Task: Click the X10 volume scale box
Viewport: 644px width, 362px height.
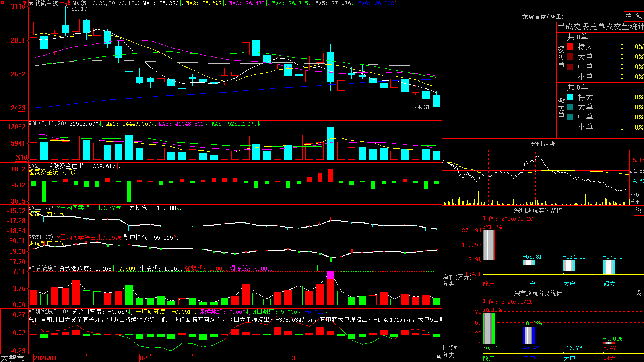Action: (21, 157)
